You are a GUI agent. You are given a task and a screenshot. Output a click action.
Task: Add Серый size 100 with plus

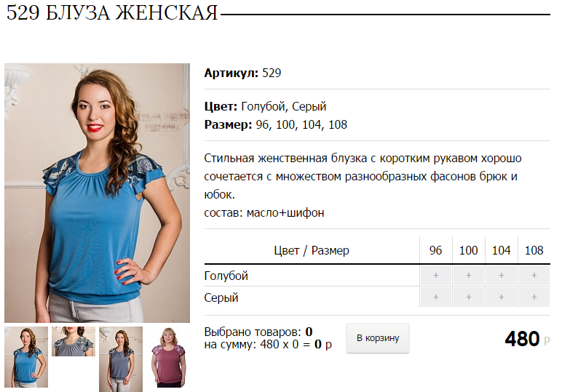(x=469, y=297)
